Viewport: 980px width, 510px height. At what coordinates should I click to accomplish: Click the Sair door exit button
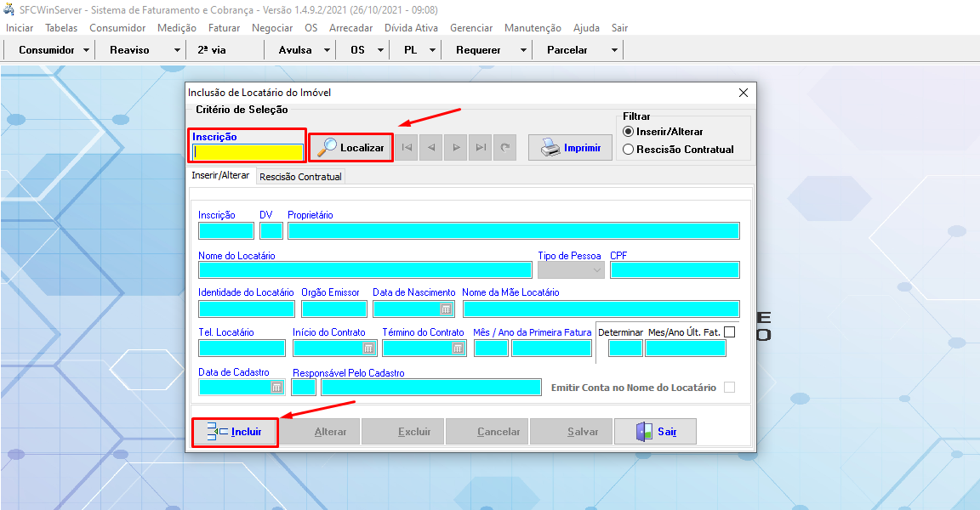click(656, 432)
